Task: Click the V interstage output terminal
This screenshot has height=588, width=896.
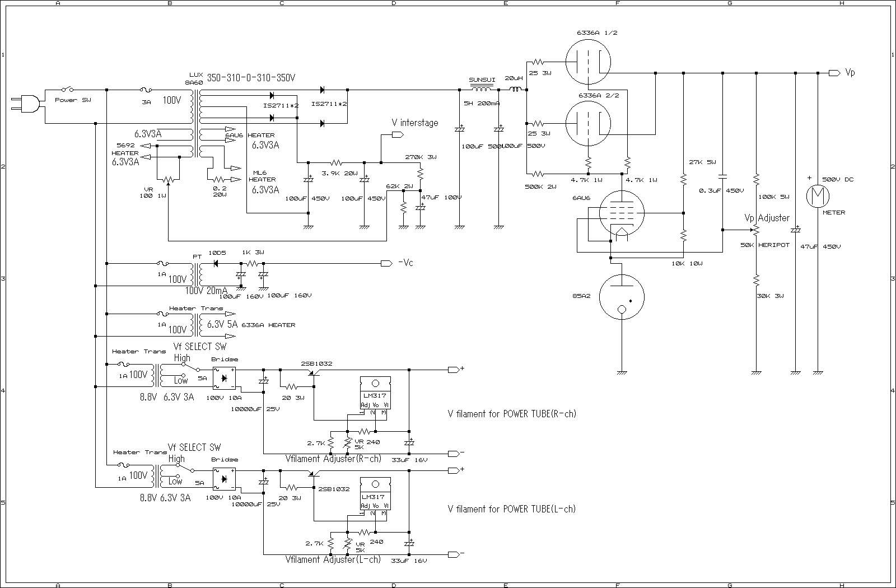Action: [398, 134]
